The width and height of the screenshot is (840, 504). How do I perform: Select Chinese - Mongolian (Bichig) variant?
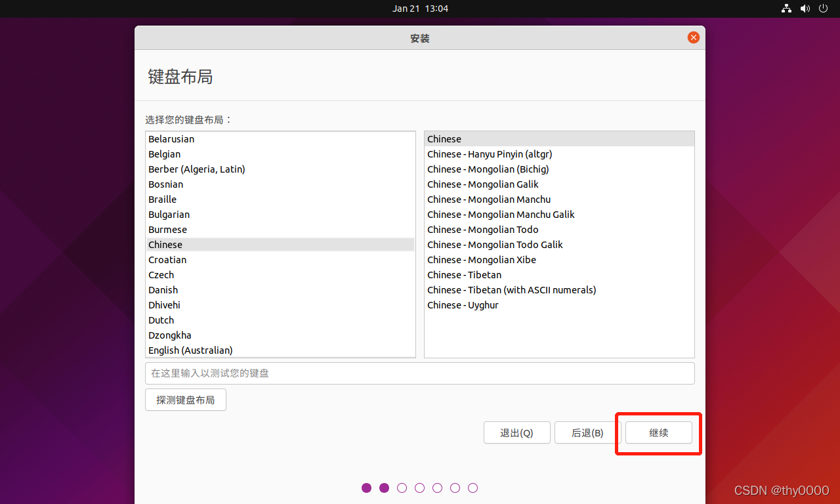tap(559, 169)
